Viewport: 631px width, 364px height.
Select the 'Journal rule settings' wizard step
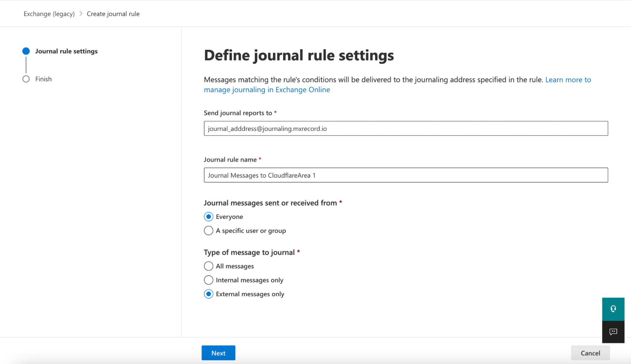66,51
